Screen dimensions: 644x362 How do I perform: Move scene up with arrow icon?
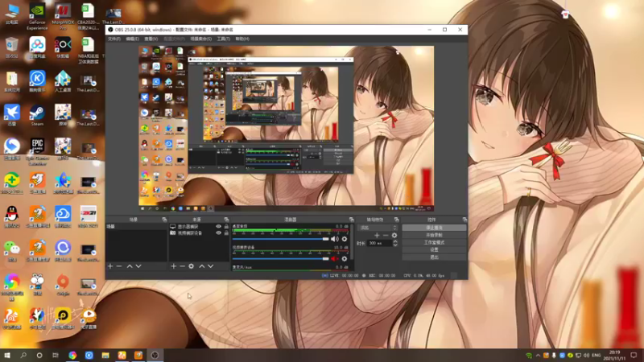130,266
